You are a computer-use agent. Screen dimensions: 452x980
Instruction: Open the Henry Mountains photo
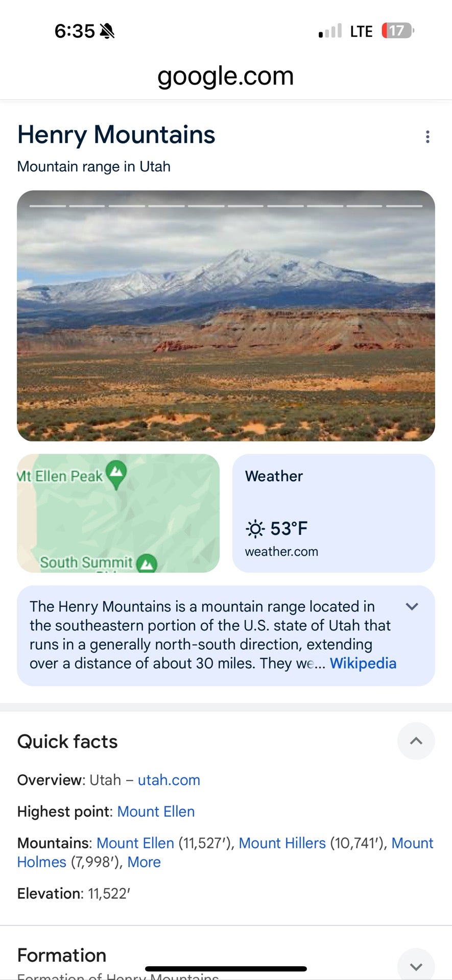pos(226,327)
